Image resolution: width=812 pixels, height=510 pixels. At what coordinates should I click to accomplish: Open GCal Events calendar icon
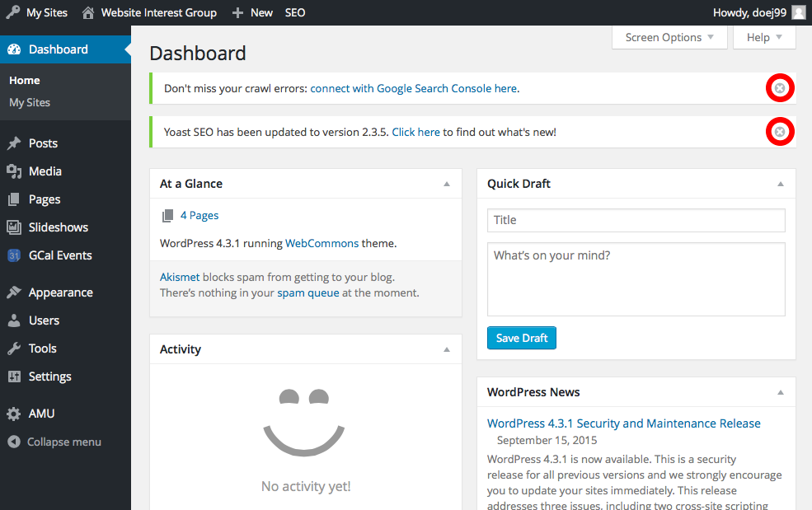point(14,255)
